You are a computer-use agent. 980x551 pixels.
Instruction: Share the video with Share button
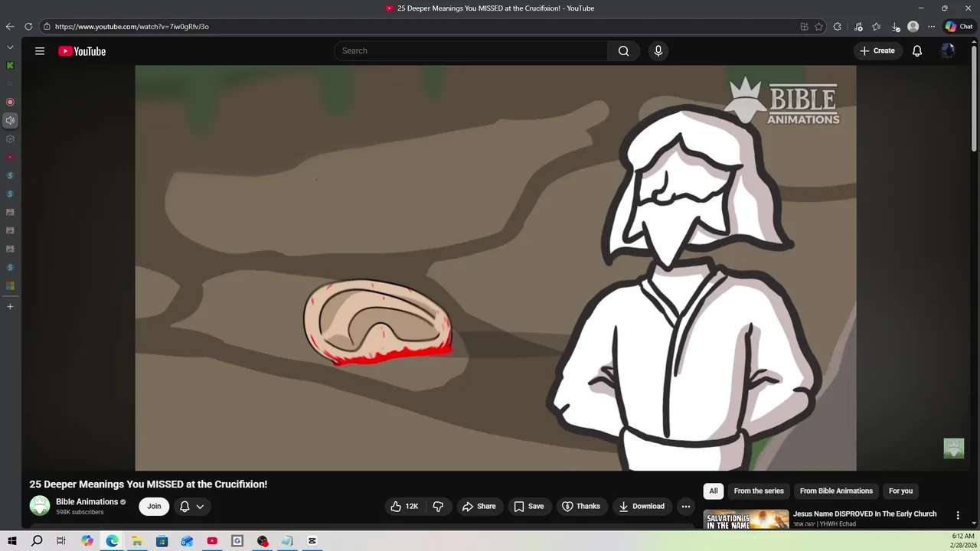(479, 507)
